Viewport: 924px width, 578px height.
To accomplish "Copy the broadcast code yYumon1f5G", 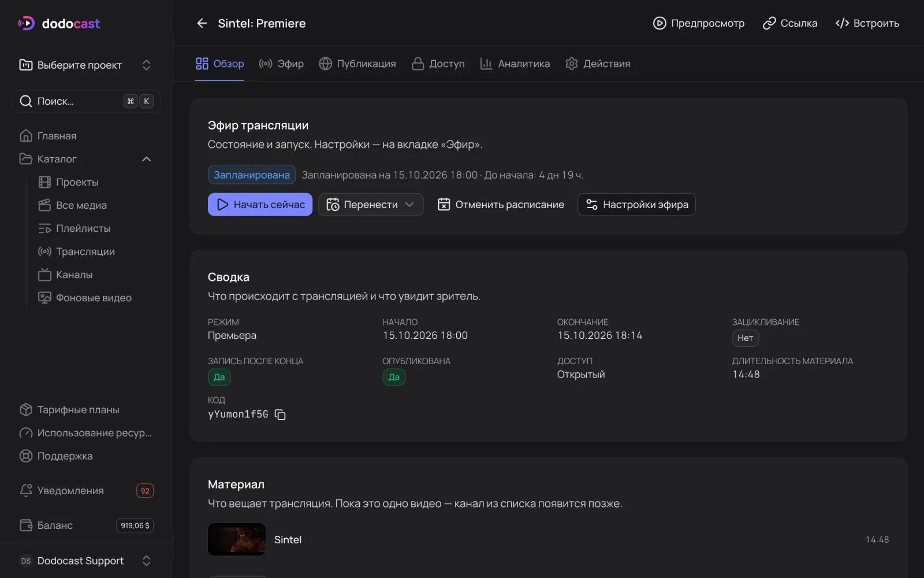I will coord(280,414).
